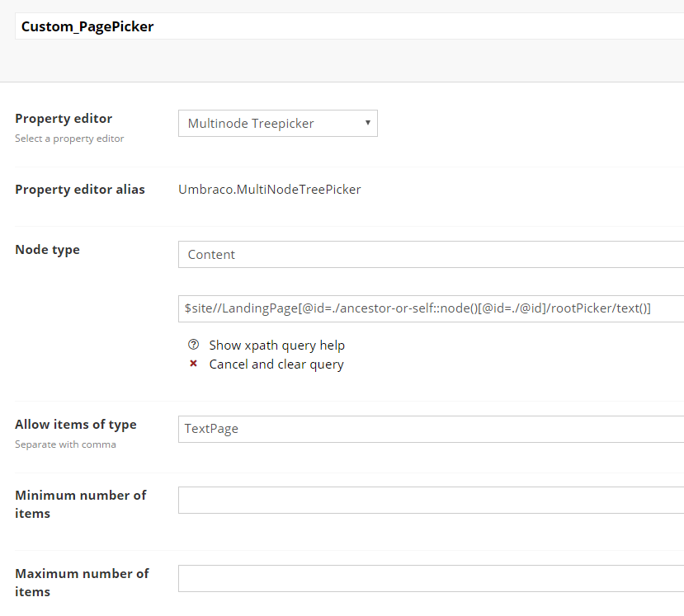This screenshot has height=616, width=684.
Task: Click the Maximum number of items input
Action: click(x=431, y=579)
